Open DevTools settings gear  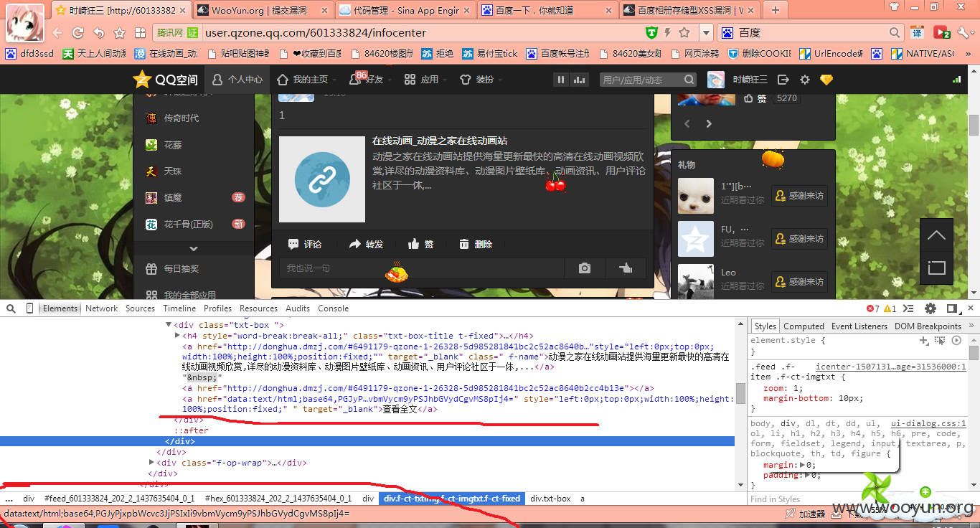pyautogui.click(x=930, y=308)
